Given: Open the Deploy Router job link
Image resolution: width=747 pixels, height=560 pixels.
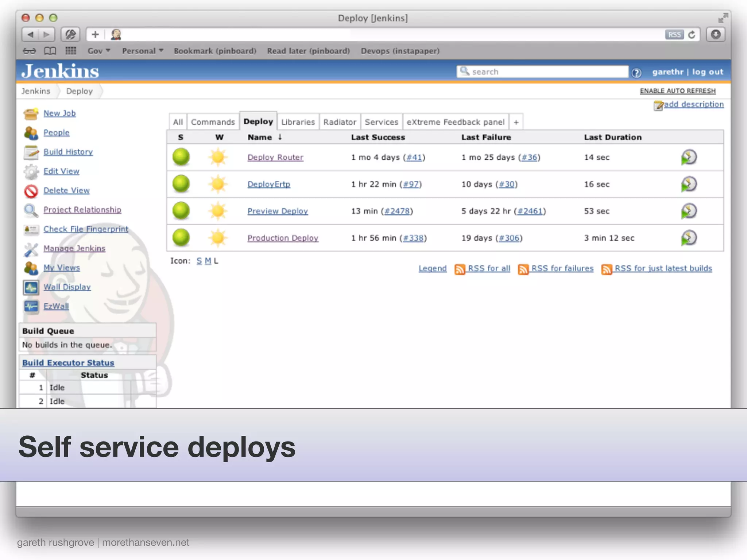Looking at the screenshot, I should (x=275, y=157).
